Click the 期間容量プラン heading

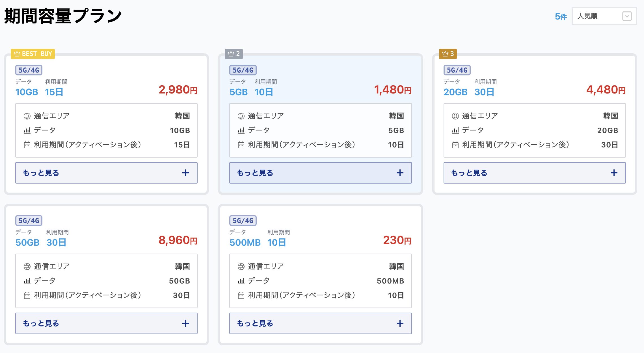(x=63, y=16)
